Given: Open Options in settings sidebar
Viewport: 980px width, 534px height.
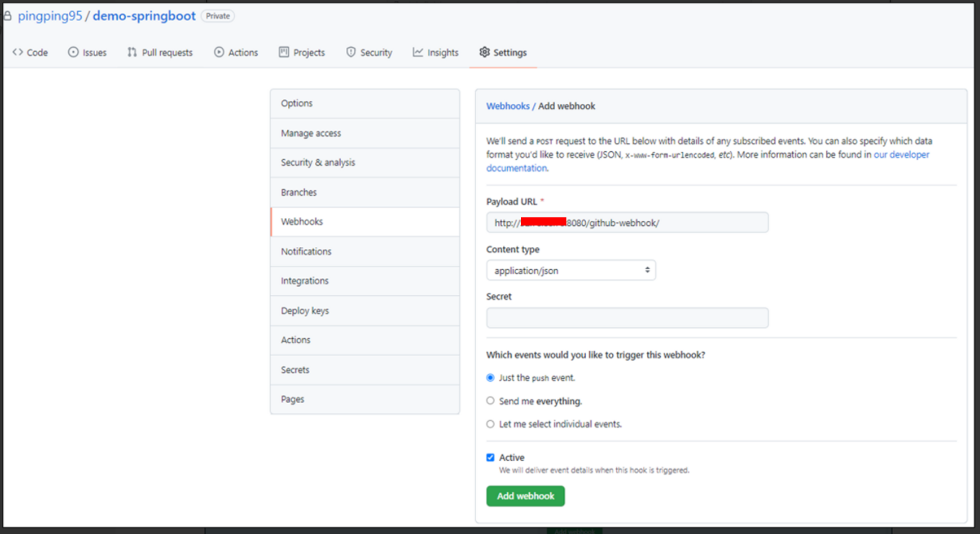Looking at the screenshot, I should coord(365,103).
